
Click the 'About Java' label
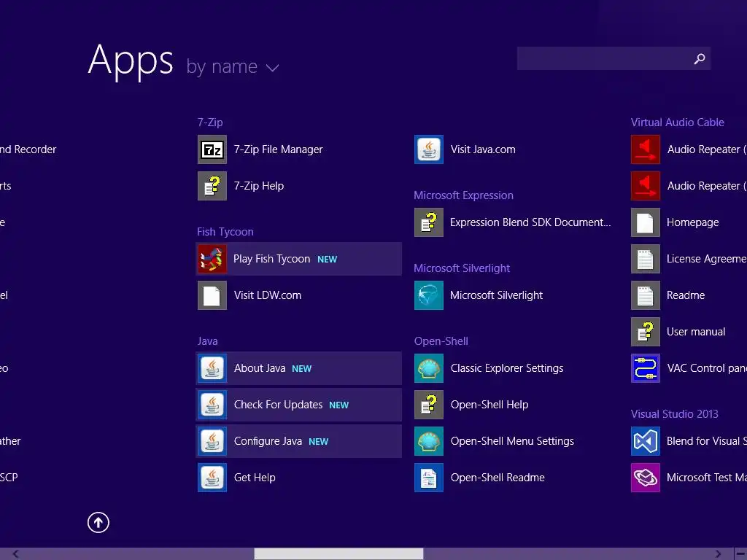pyautogui.click(x=260, y=368)
